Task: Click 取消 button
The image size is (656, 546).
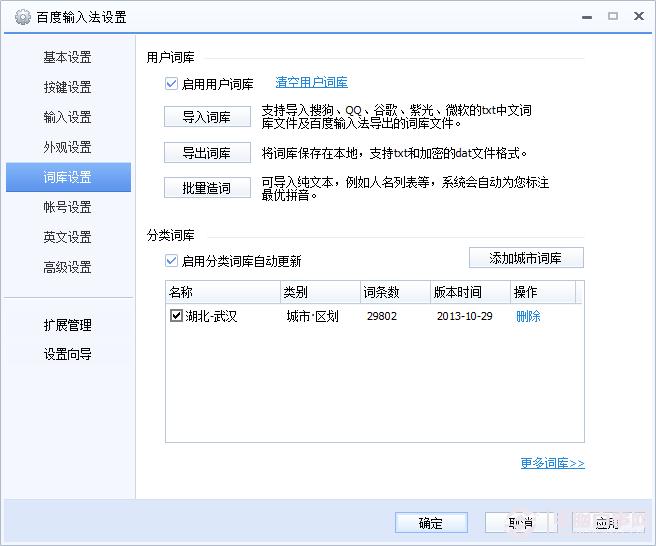Action: (521, 523)
